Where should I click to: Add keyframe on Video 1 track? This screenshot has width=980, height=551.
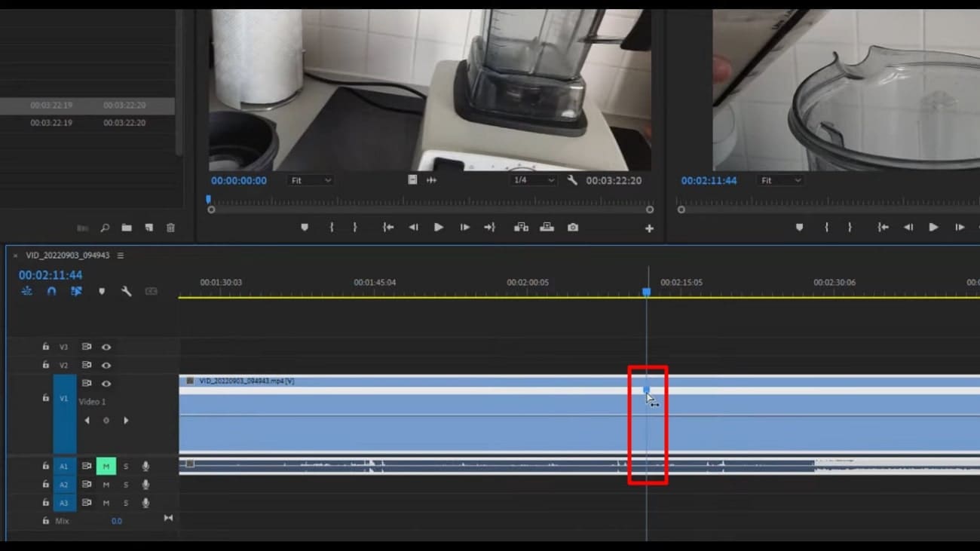tap(106, 421)
